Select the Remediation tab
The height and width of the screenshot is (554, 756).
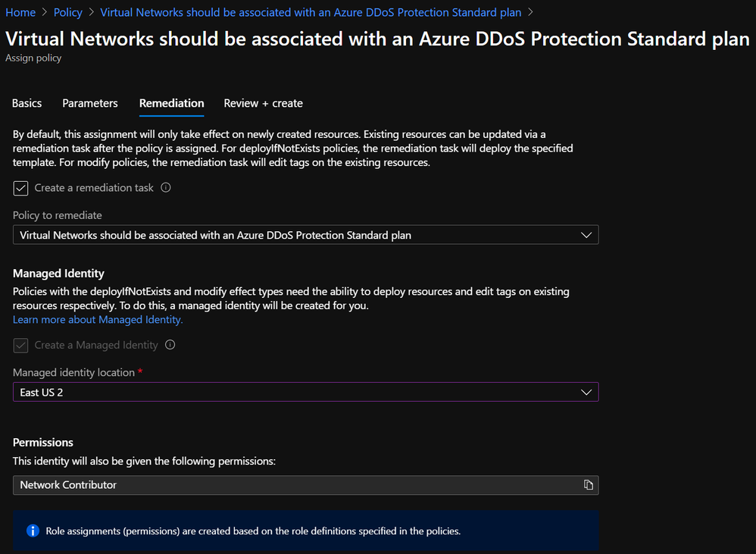point(171,103)
